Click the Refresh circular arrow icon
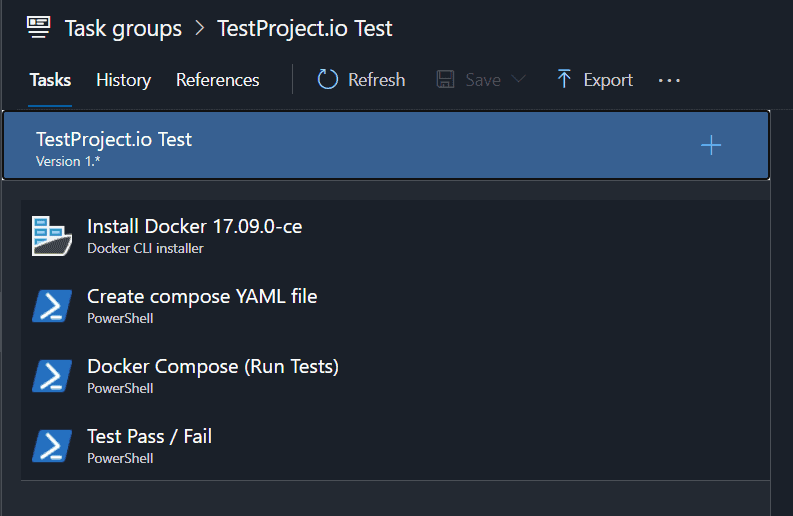793x516 pixels. point(327,79)
